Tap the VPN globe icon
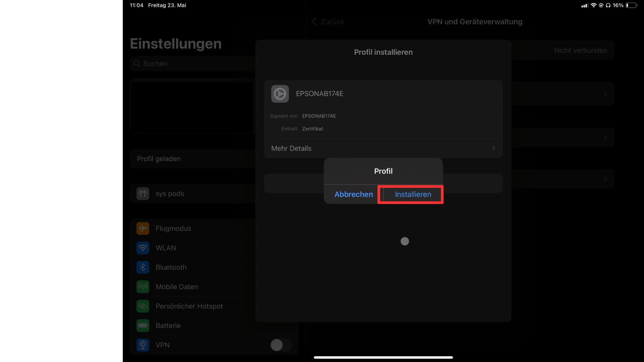 click(x=143, y=345)
